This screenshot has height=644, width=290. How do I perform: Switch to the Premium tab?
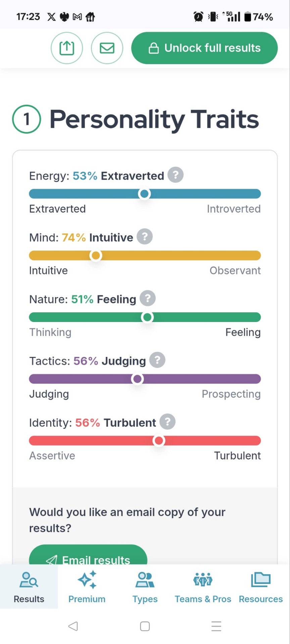click(87, 587)
